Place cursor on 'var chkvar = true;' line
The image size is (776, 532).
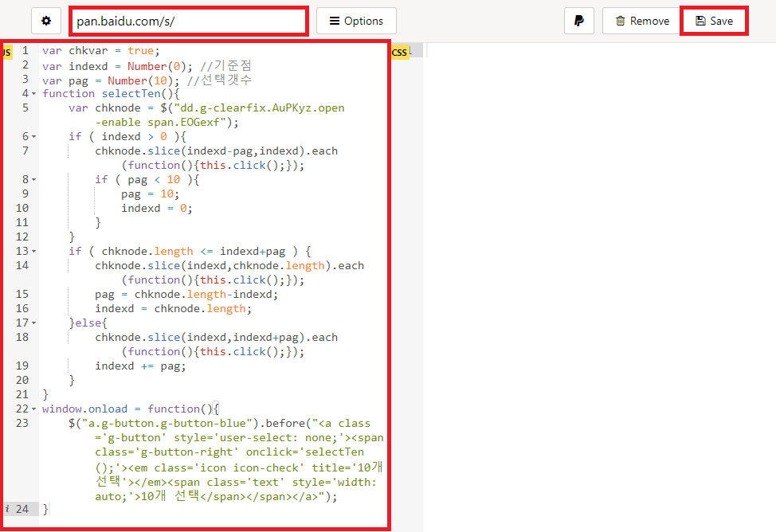101,50
